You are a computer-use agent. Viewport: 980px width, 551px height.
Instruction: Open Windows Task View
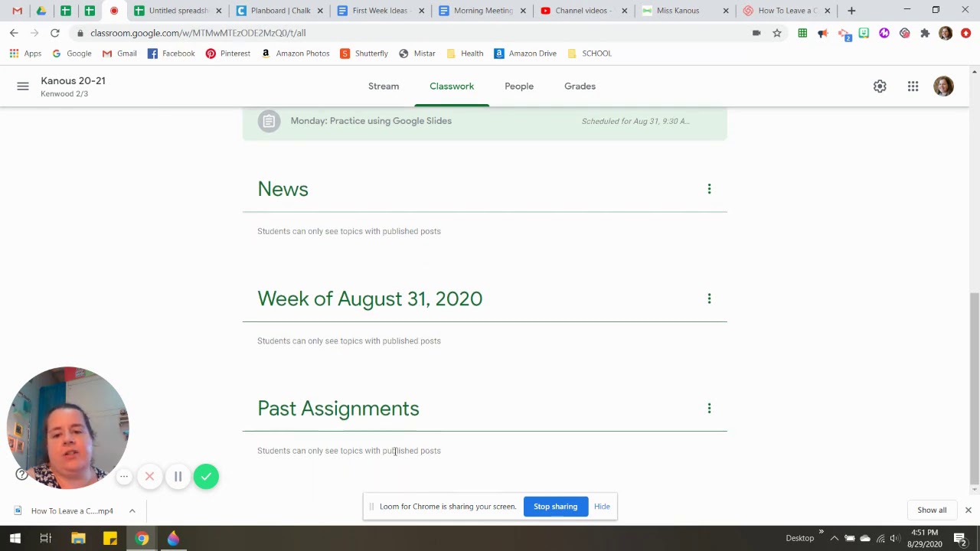[46, 538]
